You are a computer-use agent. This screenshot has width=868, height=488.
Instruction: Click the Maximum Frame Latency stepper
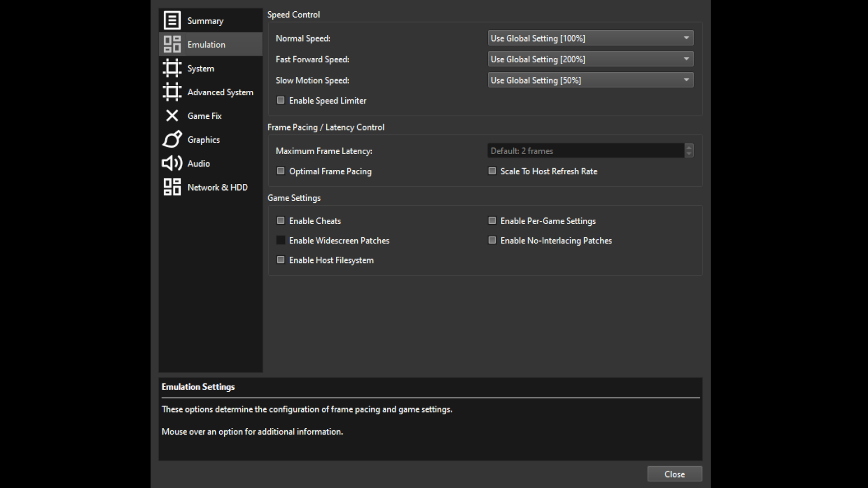pyautogui.click(x=689, y=150)
